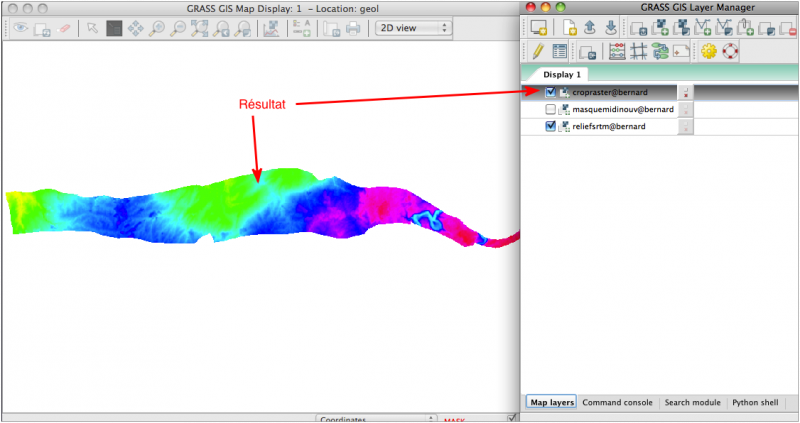Click the print map display icon

(x=353, y=29)
